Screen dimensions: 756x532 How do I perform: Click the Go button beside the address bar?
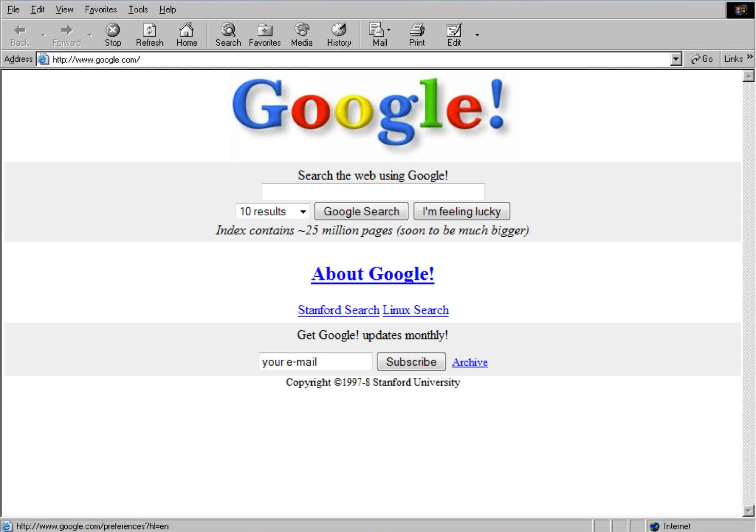click(702, 59)
